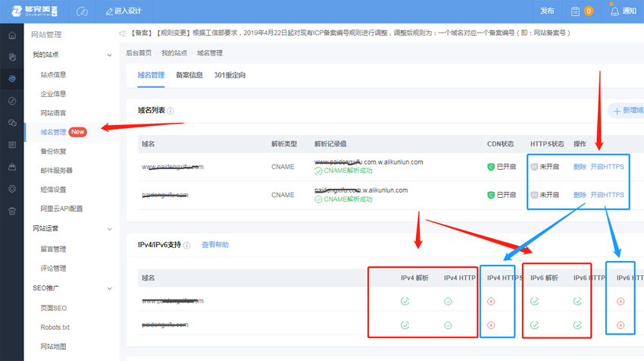Collapse the 我的站点 section
Screen dimensions: 644x361
tap(110, 55)
